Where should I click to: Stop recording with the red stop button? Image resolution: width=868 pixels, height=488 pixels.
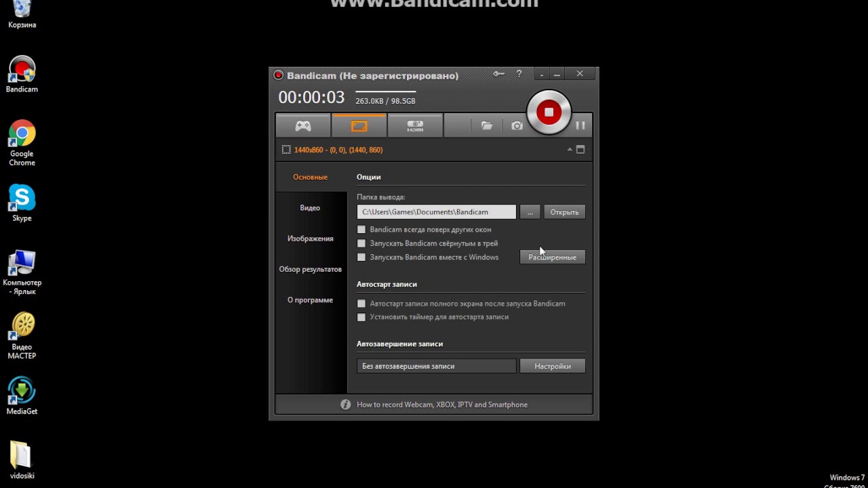(x=549, y=112)
